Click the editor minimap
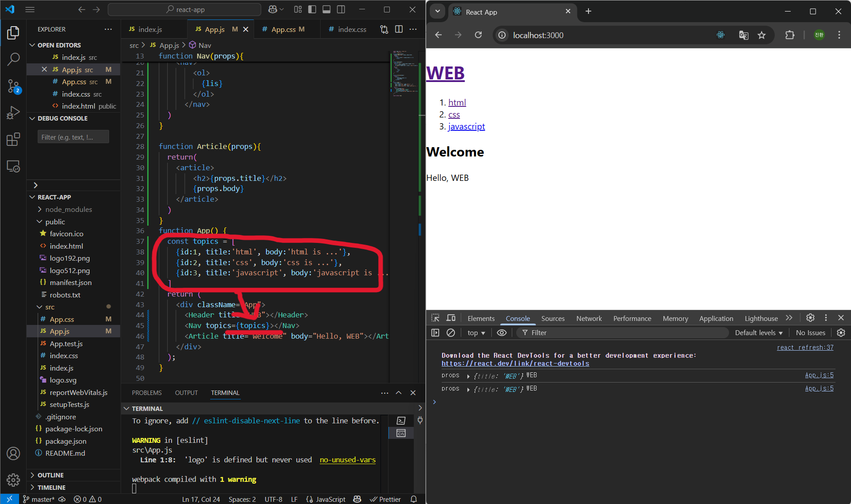The width and height of the screenshot is (851, 504). point(404,71)
